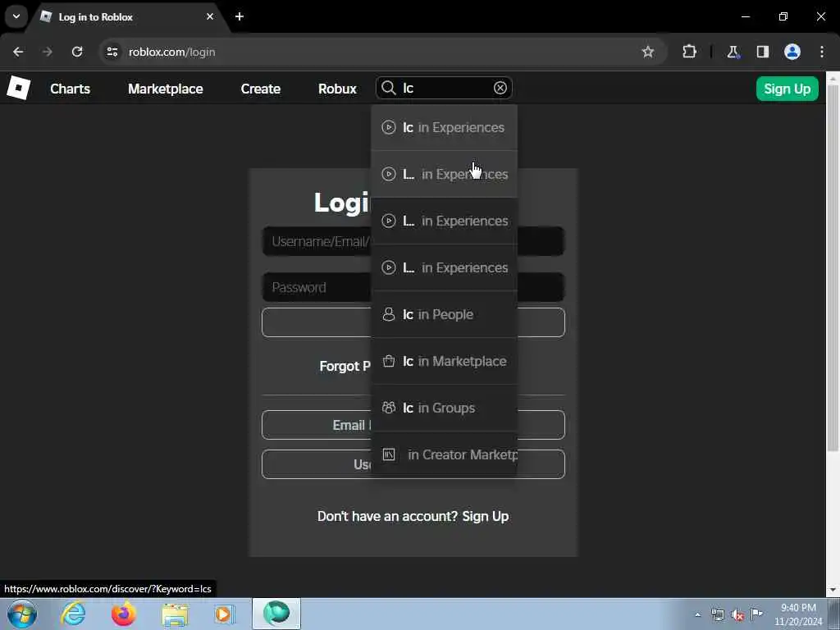Select 'lc in Groups' suggestion
Viewport: 840px width, 630px height.
[444, 408]
